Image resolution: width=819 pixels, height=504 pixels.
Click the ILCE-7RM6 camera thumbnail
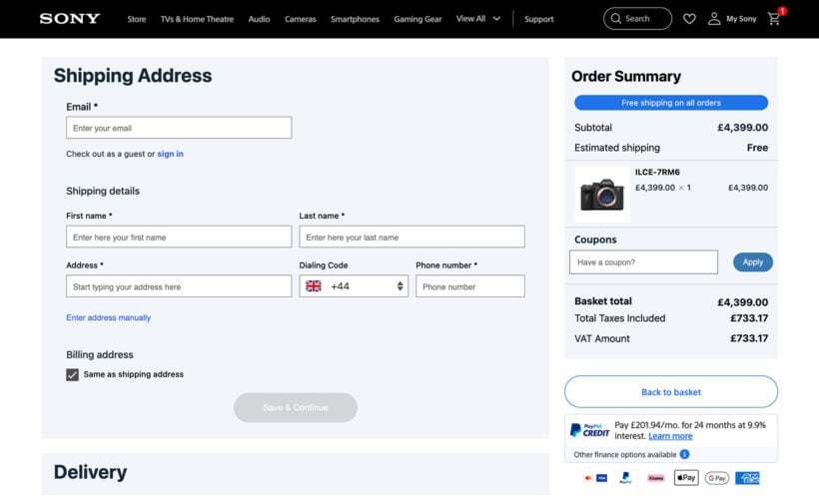(601, 195)
